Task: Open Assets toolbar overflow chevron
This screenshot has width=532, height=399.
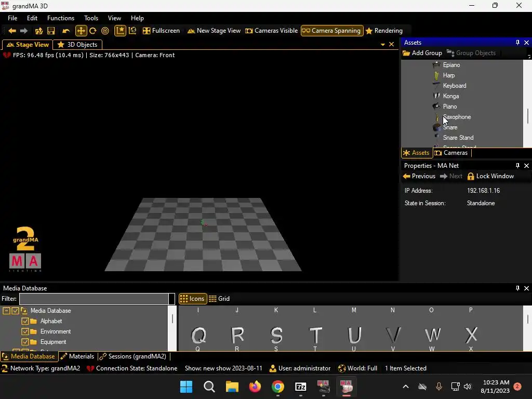Action: 529,56
